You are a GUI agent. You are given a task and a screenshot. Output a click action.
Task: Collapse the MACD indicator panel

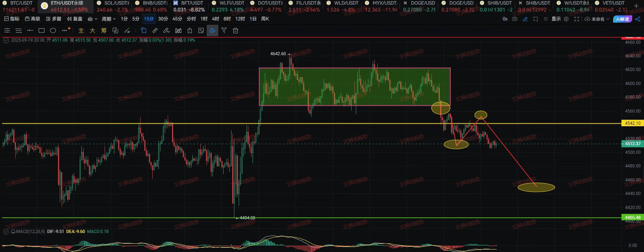pos(6,232)
